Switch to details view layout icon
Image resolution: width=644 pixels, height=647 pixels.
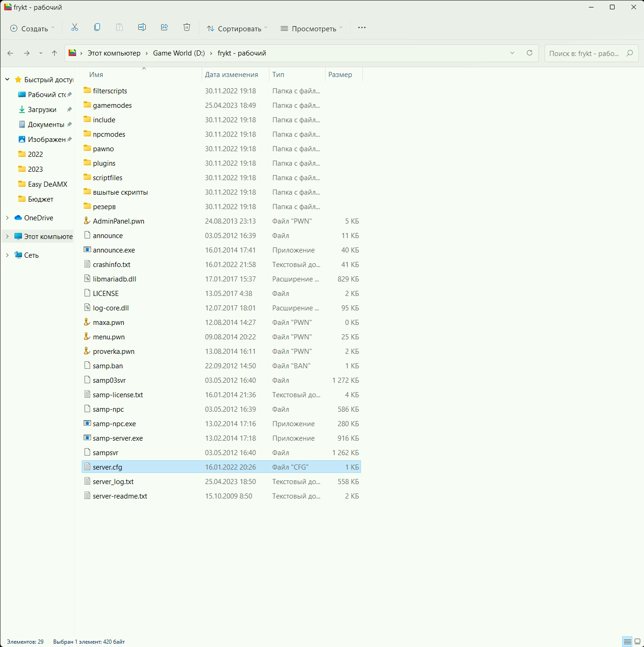627,642
